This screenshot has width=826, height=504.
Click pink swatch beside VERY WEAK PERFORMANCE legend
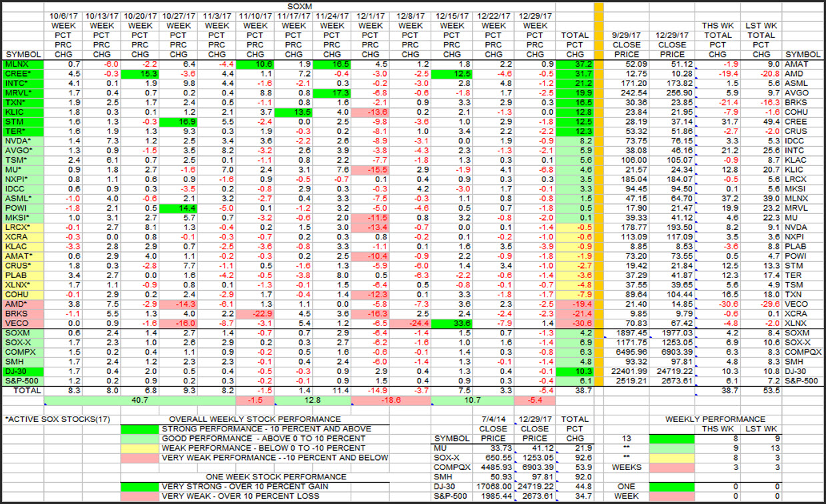click(x=138, y=458)
